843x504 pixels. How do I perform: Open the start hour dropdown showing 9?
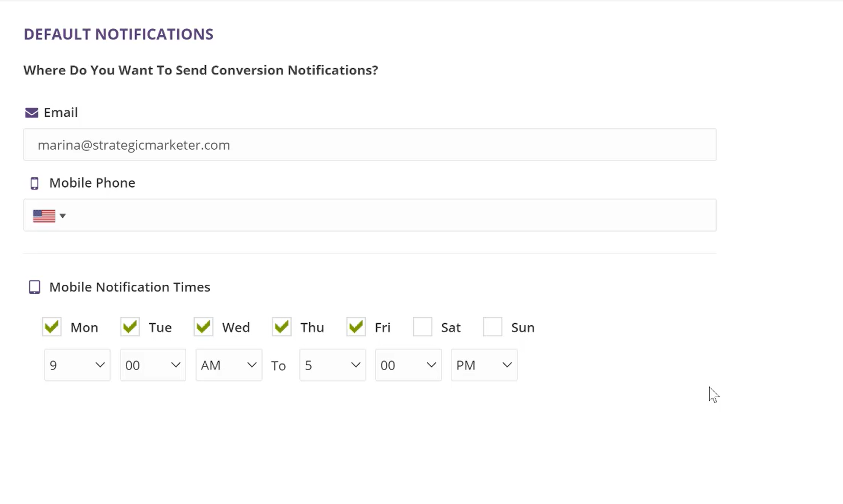pos(77,365)
